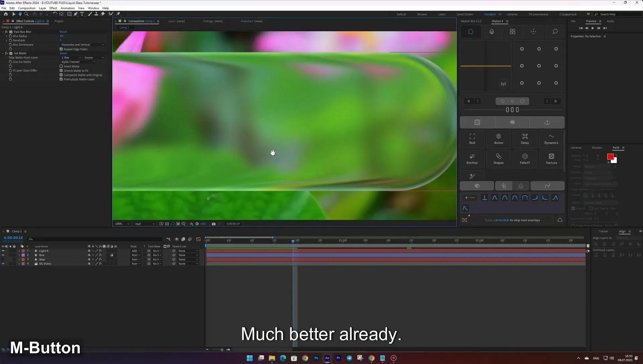Image resolution: width=643 pixels, height=364 pixels.
Task: Click the timeline zoom slider handle
Action: click(x=222, y=350)
